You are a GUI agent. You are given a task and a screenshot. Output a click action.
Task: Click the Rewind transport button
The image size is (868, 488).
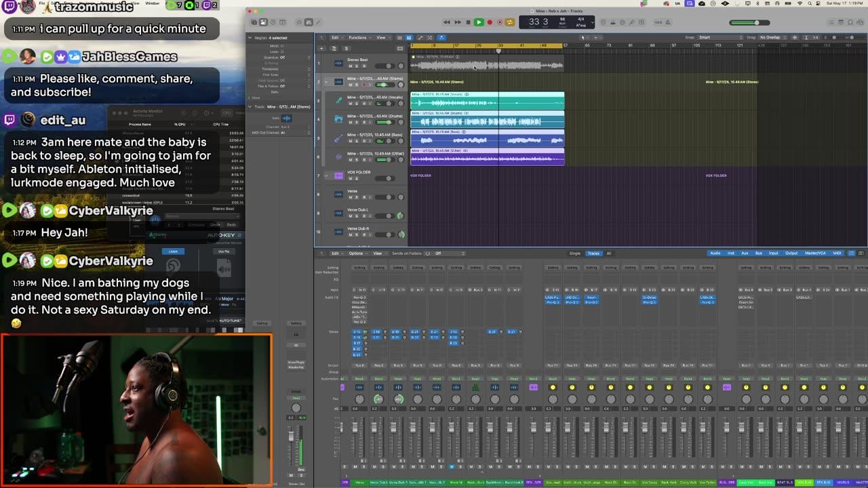[446, 22]
